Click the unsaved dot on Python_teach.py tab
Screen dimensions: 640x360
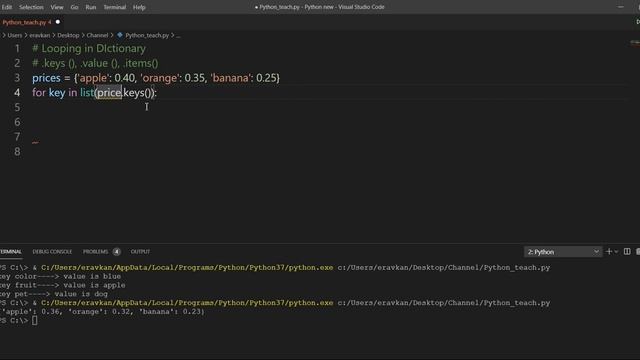pyautogui.click(x=58, y=22)
